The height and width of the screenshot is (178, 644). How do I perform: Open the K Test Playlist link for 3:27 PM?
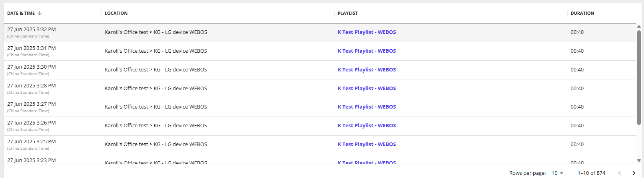point(367,107)
